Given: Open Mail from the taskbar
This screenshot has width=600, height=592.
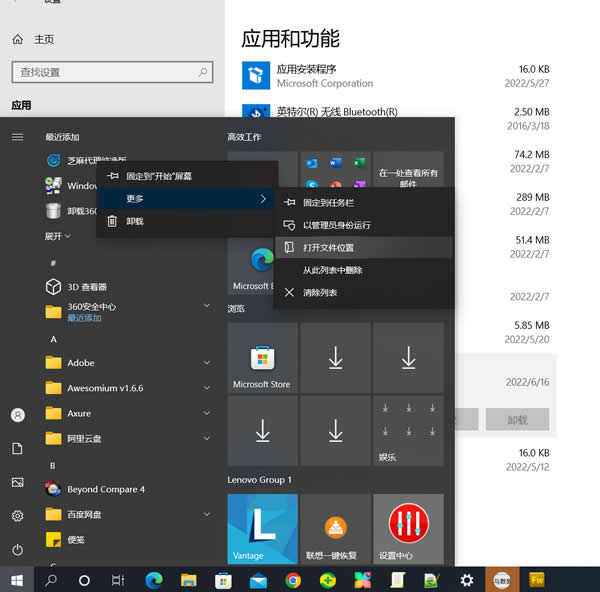Looking at the screenshot, I should point(258,581).
